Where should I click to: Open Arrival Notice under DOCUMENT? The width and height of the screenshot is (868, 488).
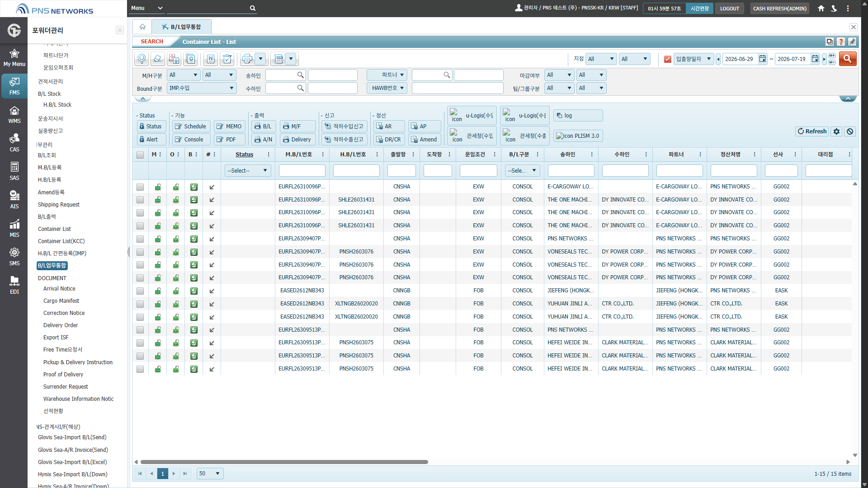pyautogui.click(x=59, y=289)
